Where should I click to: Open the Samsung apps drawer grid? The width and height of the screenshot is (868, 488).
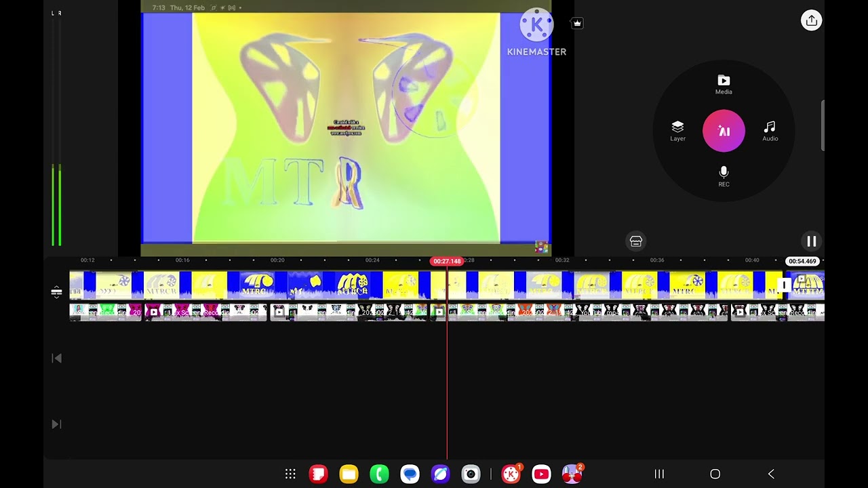[290, 474]
